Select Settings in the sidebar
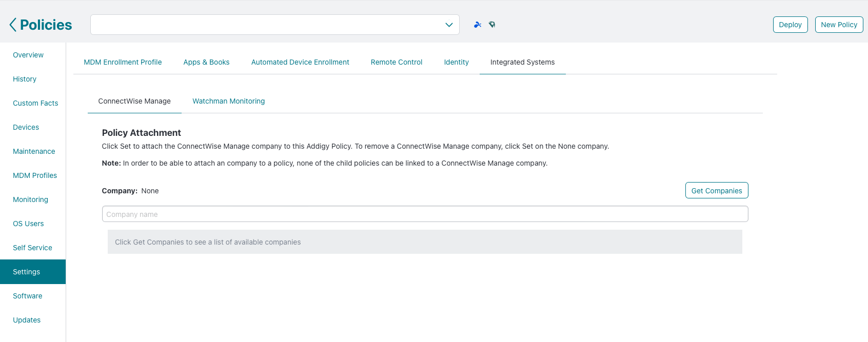 tap(33, 272)
